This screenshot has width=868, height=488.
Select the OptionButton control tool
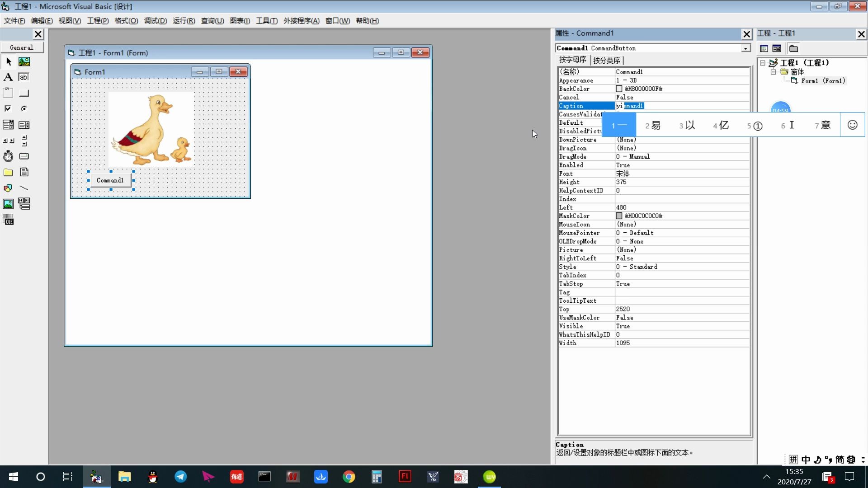24,109
